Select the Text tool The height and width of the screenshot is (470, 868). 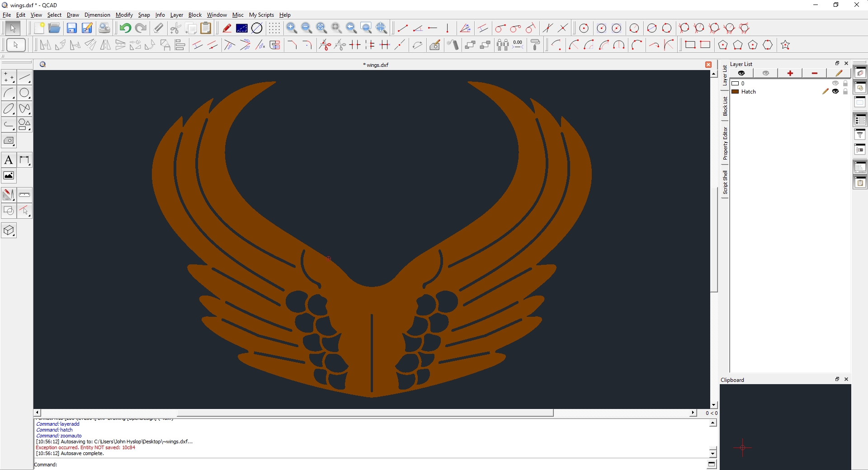tap(9, 160)
